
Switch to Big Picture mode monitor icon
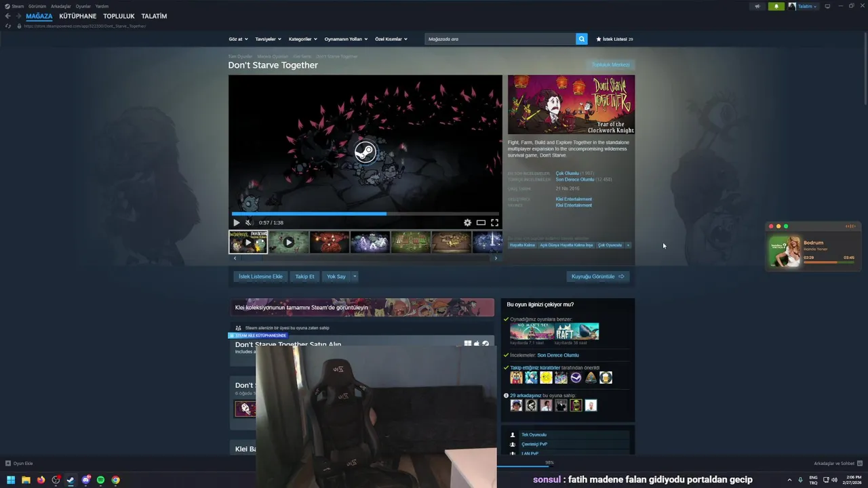click(827, 6)
